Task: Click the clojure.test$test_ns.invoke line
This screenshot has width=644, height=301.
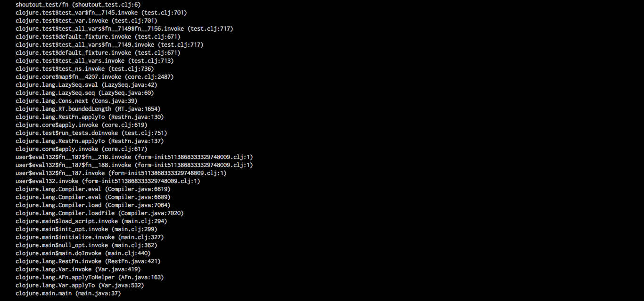Action: [84, 69]
